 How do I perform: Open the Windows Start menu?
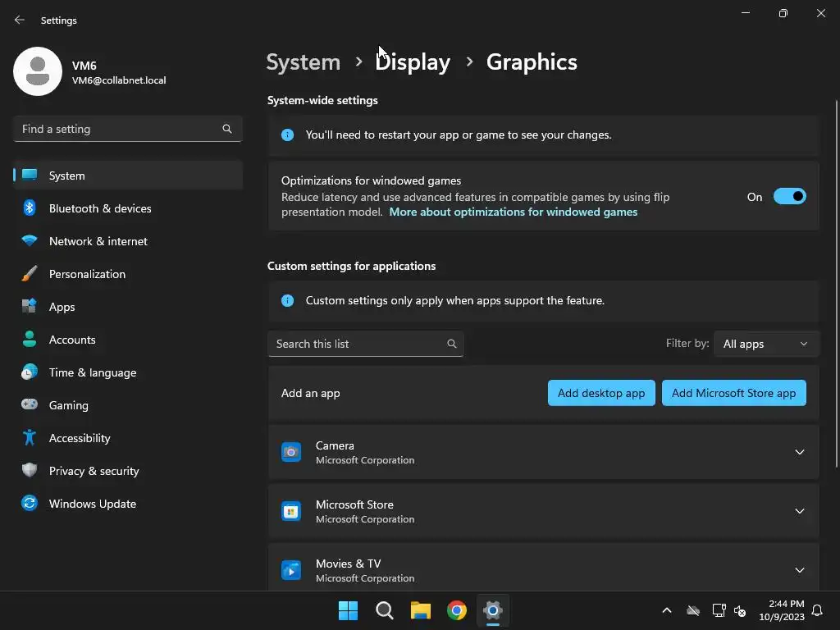(x=348, y=610)
